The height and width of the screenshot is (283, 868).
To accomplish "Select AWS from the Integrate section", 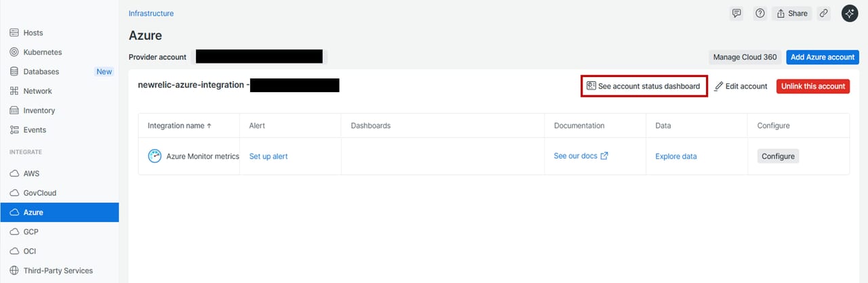I will pos(31,174).
